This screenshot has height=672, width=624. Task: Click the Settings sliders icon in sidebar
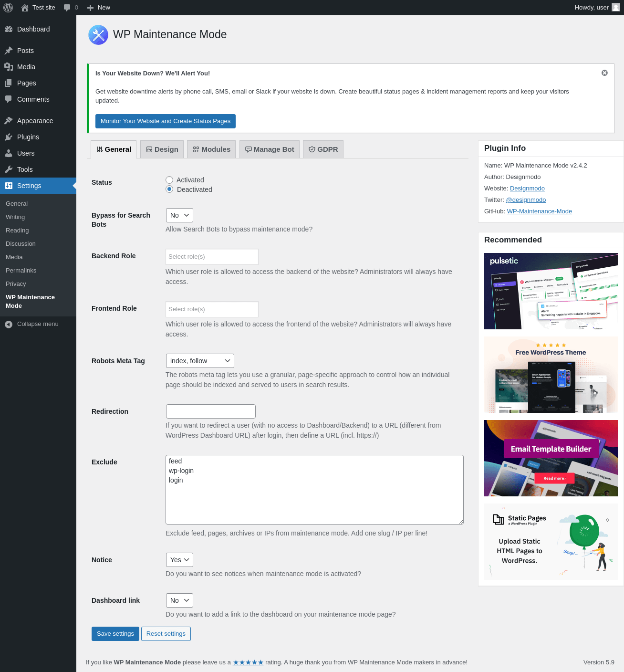9,186
